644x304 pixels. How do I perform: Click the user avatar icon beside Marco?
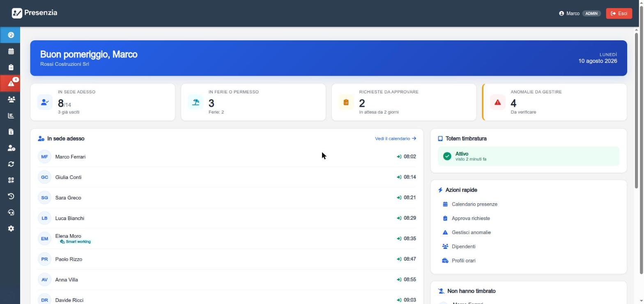561,14
